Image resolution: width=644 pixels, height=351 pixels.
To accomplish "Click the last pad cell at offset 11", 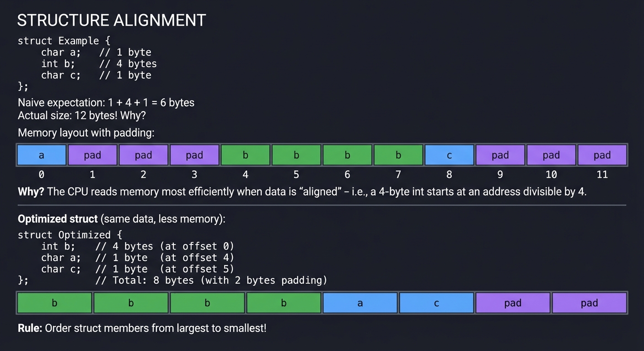I will (602, 155).
